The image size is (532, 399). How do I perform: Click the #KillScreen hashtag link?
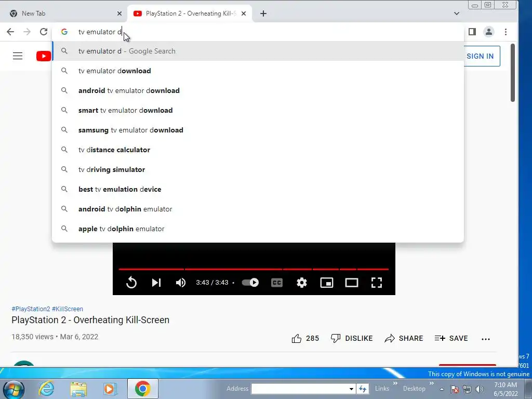(x=68, y=309)
